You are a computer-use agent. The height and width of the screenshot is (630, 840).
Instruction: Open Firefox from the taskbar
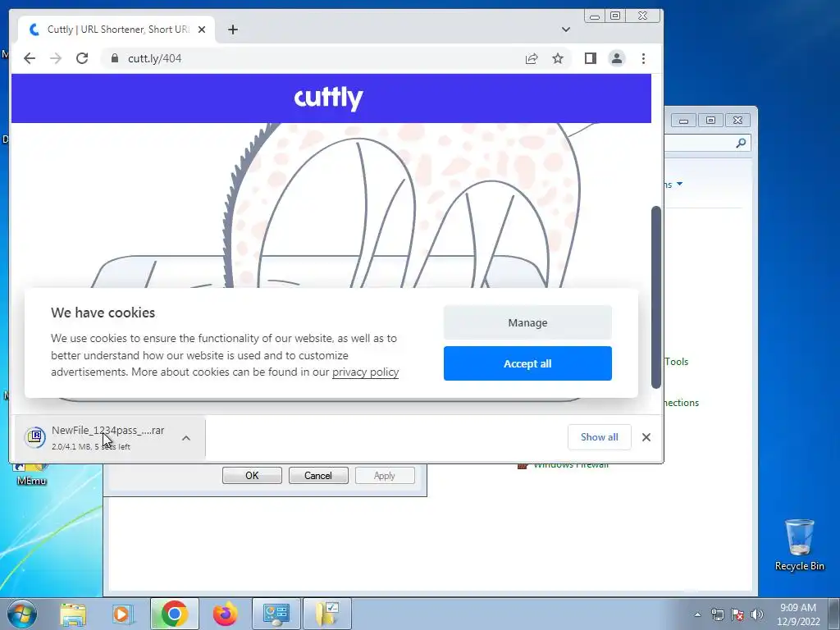click(225, 614)
